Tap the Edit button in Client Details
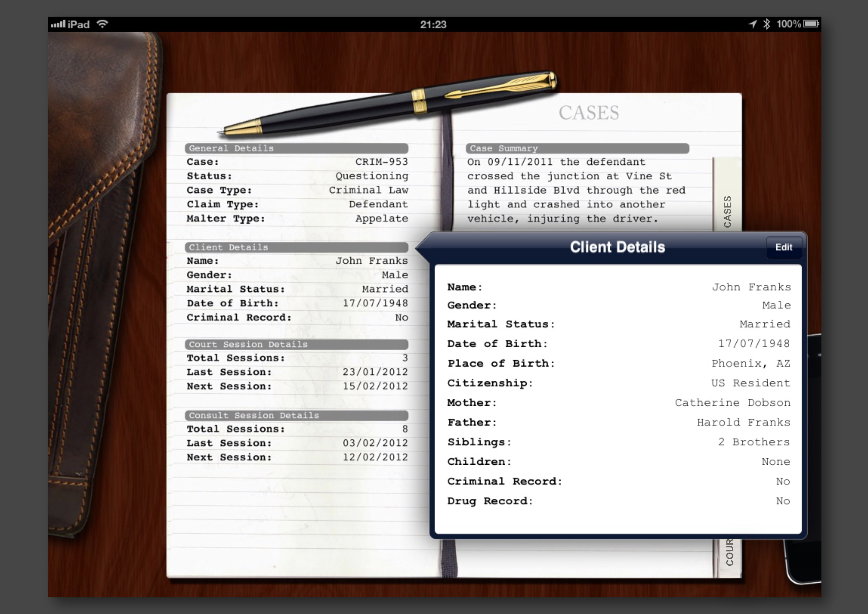Viewport: 868px width, 614px height. tap(784, 247)
